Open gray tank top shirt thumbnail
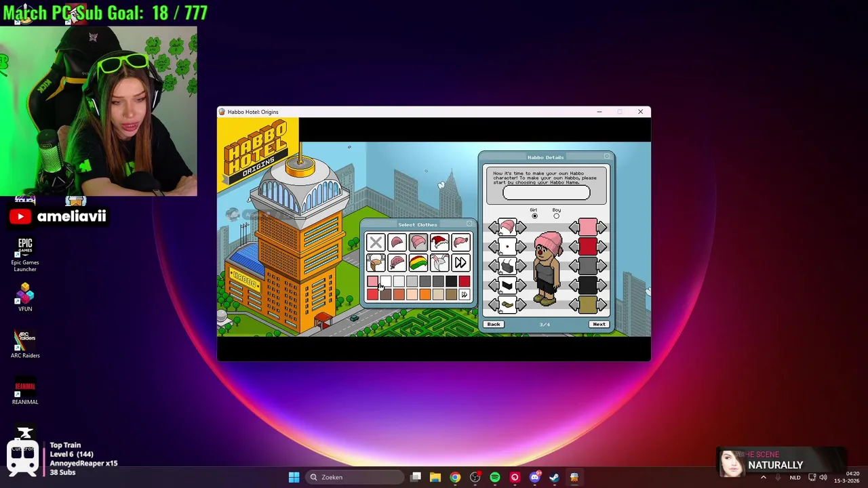This screenshot has height=488, width=868. [x=507, y=266]
